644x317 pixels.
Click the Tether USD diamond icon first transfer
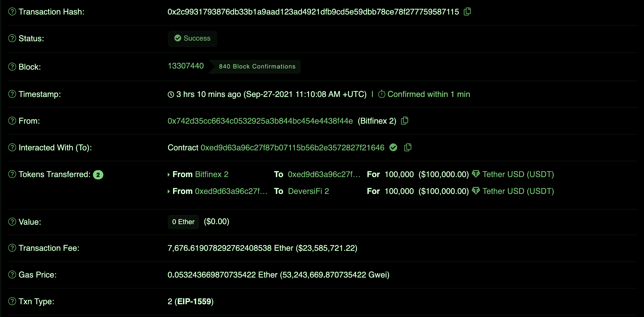[x=476, y=174]
